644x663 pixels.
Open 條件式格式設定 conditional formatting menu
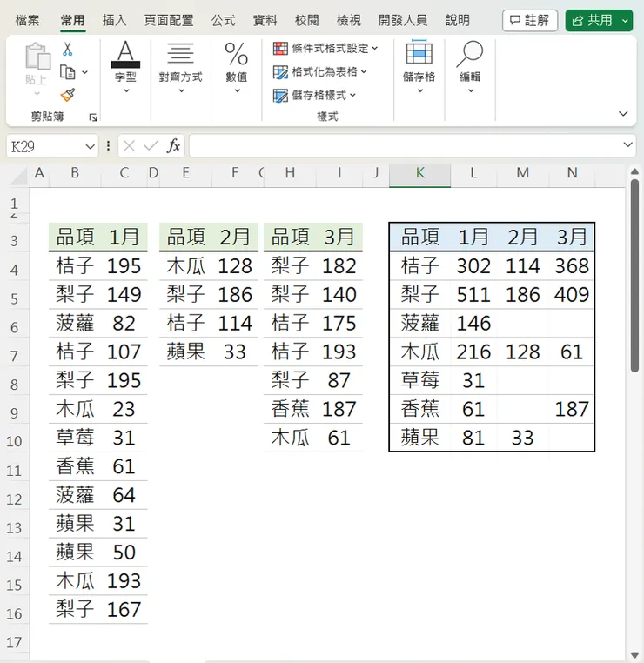pyautogui.click(x=325, y=49)
